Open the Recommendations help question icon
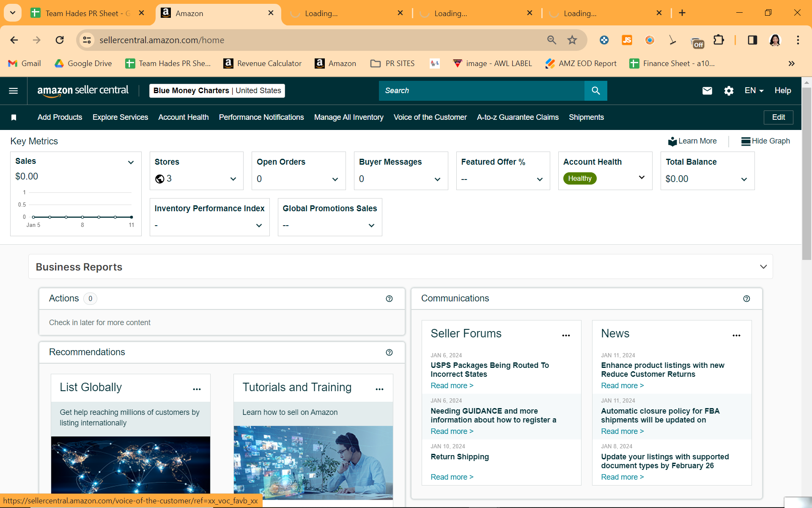 [x=389, y=353]
